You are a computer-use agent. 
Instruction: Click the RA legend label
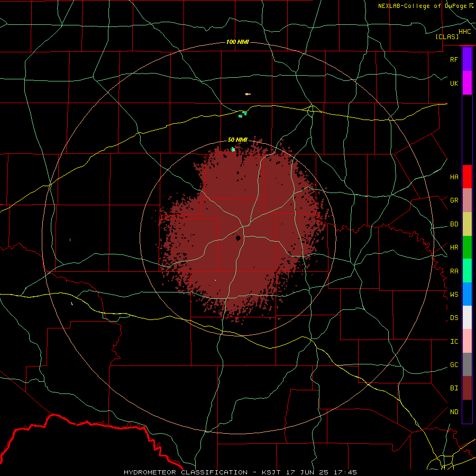click(x=454, y=271)
